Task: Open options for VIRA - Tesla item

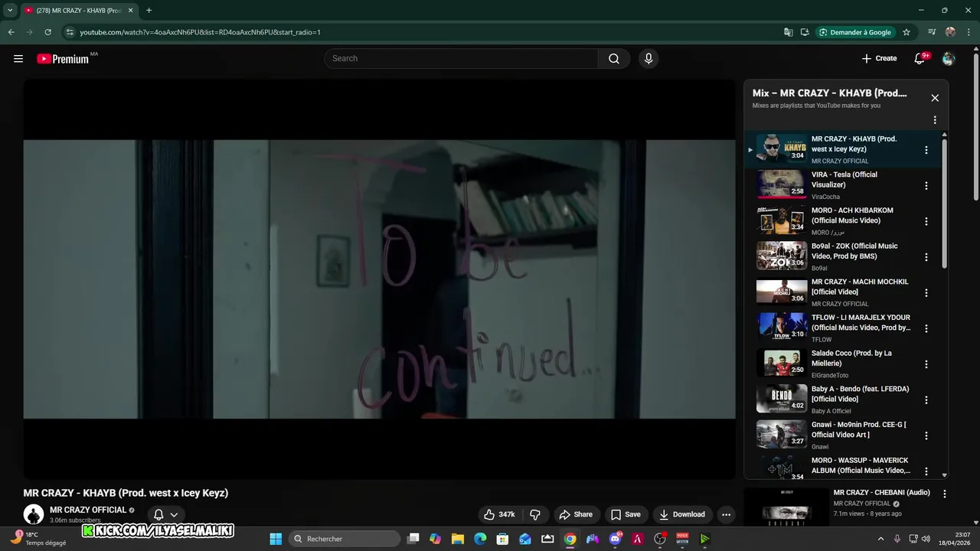Action: [x=926, y=186]
